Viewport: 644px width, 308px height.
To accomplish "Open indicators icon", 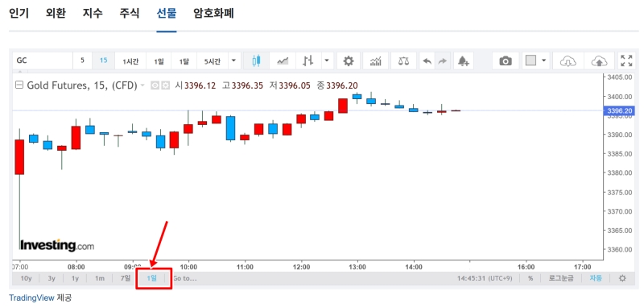I will coord(375,61).
